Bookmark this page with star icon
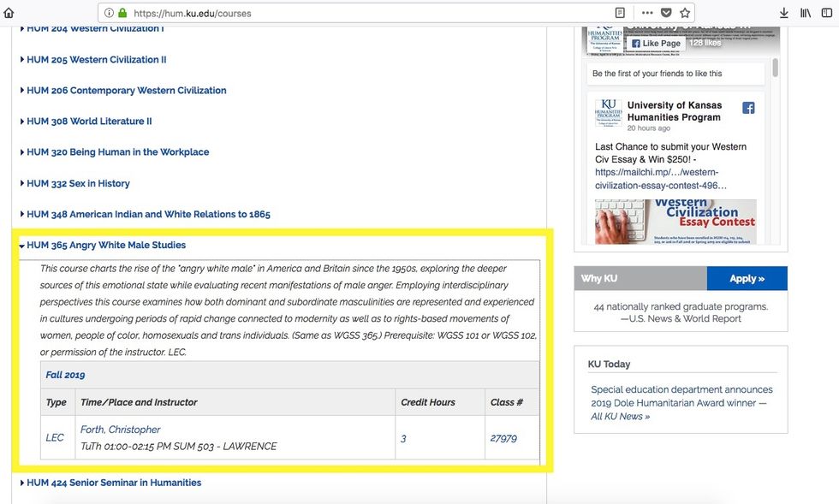 685,13
